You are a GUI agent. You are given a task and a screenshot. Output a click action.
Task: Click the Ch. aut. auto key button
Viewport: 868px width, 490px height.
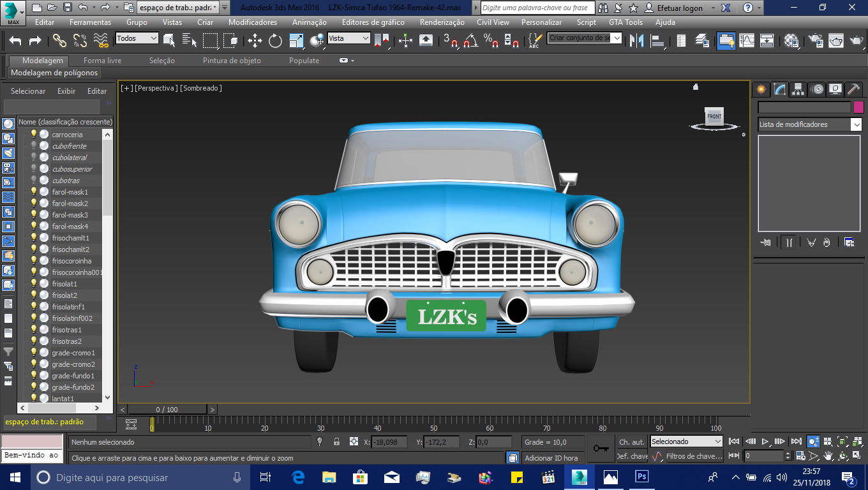631,442
